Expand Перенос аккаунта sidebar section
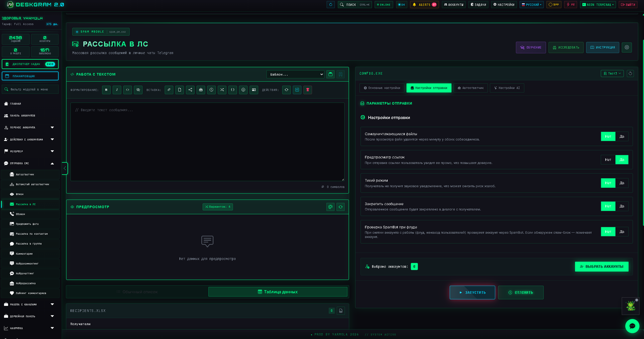 [30, 127]
